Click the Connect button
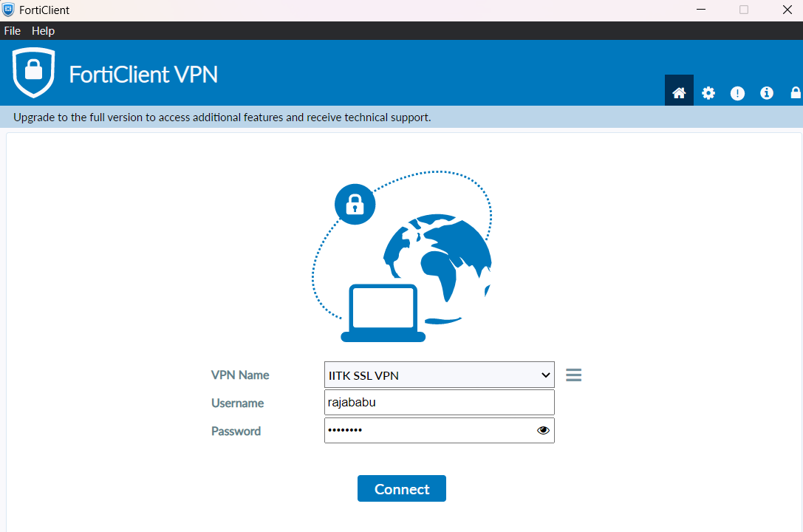803x532 pixels. click(402, 488)
